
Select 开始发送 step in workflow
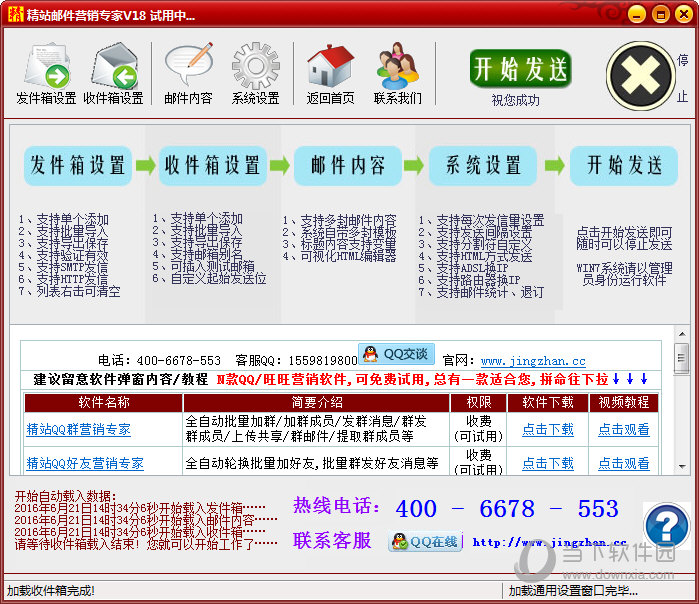click(x=624, y=165)
